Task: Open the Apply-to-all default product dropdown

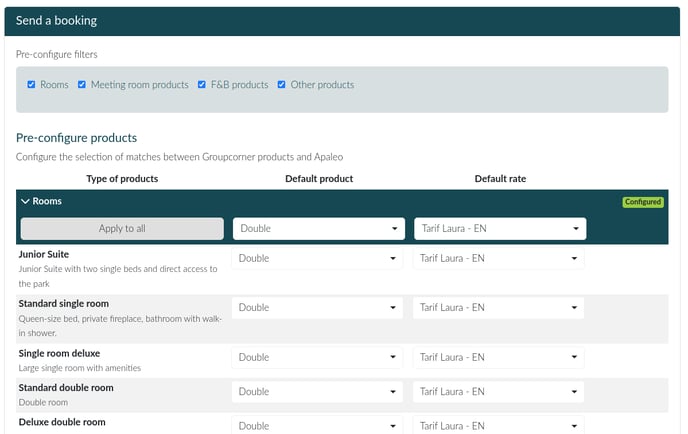Action: (319, 229)
